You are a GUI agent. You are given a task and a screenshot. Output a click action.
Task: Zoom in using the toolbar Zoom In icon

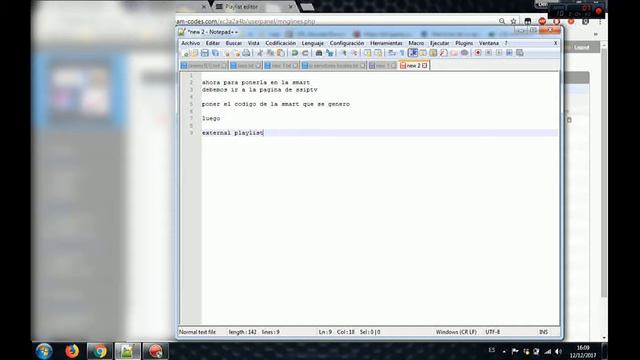click(344, 53)
